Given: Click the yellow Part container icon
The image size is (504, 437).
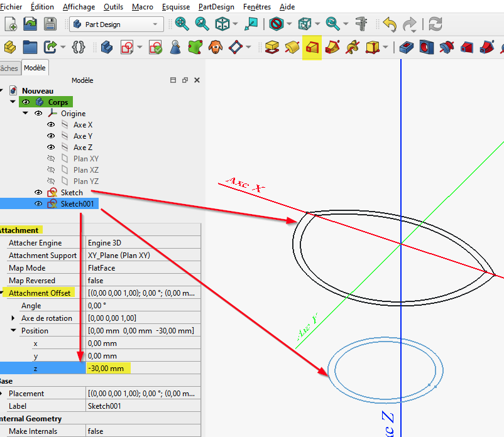Looking at the screenshot, I should 10,48.
